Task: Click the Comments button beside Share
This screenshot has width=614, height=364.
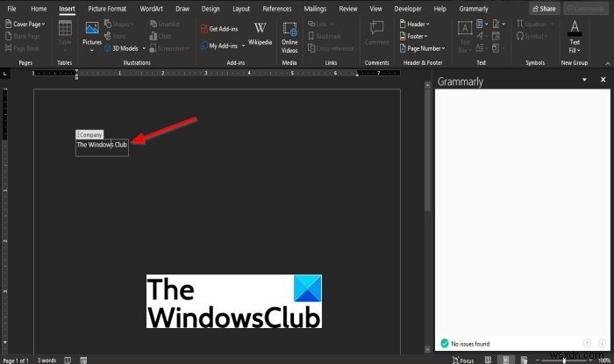Action: 586,9
